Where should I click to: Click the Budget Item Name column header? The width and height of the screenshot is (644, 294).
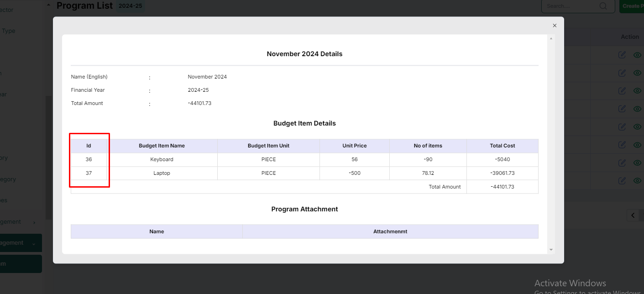[162, 146]
